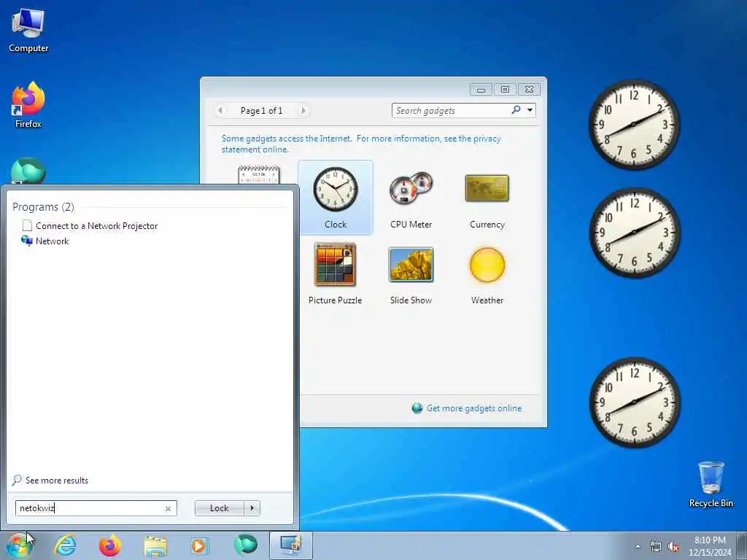Image resolution: width=747 pixels, height=560 pixels.
Task: Open the Firefox desktop shortcut
Action: tap(28, 105)
